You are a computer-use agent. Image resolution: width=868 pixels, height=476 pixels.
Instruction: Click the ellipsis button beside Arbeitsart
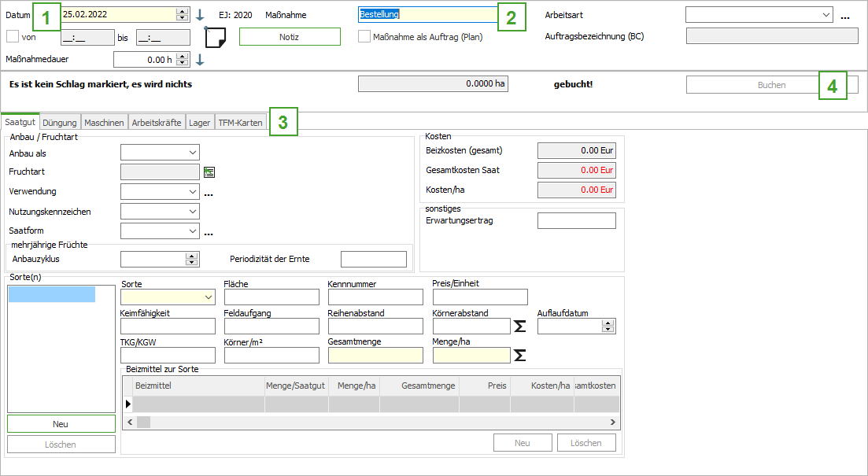pyautogui.click(x=845, y=16)
